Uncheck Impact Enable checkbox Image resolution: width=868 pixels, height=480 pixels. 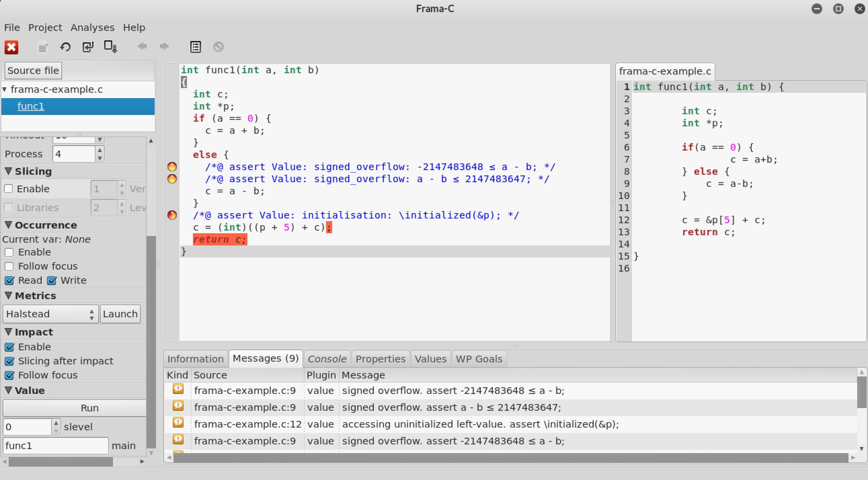pyautogui.click(x=10, y=347)
